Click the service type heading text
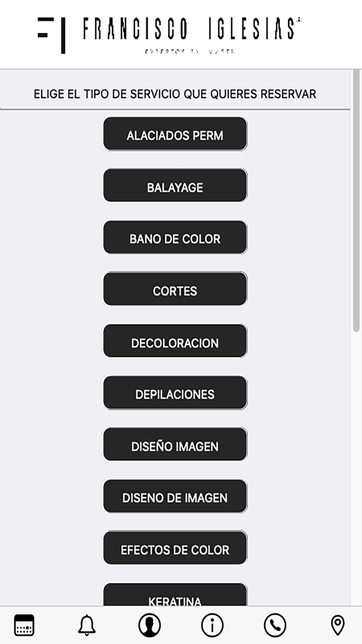Viewport: 362px width, 644px height. pos(175,94)
